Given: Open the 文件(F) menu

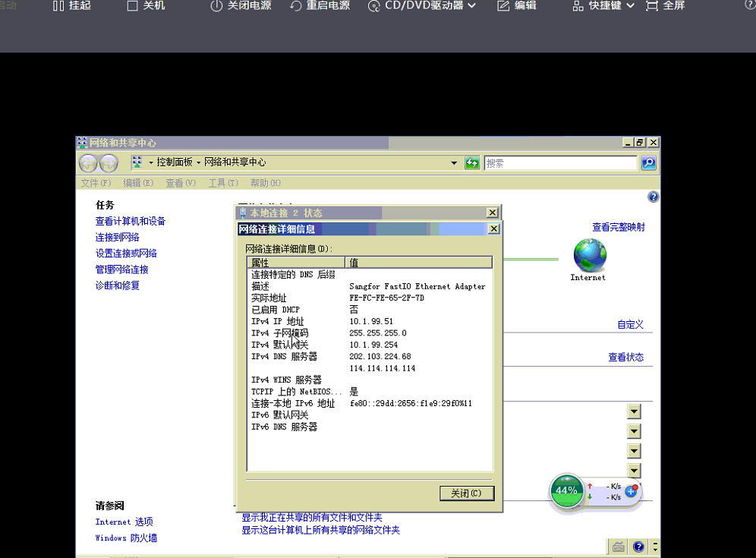Looking at the screenshot, I should [x=96, y=183].
